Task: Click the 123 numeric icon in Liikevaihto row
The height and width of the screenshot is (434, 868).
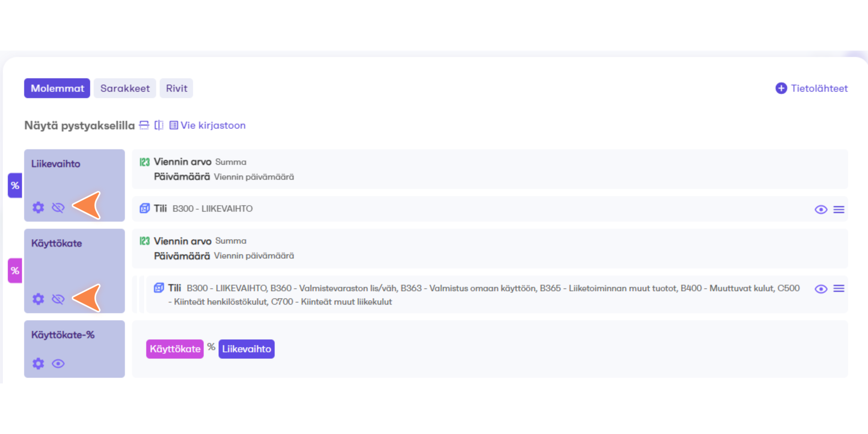Action: click(x=145, y=162)
